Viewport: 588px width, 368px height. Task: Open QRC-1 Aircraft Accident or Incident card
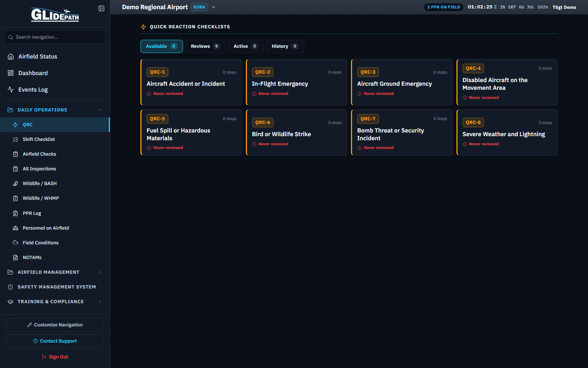(191, 82)
